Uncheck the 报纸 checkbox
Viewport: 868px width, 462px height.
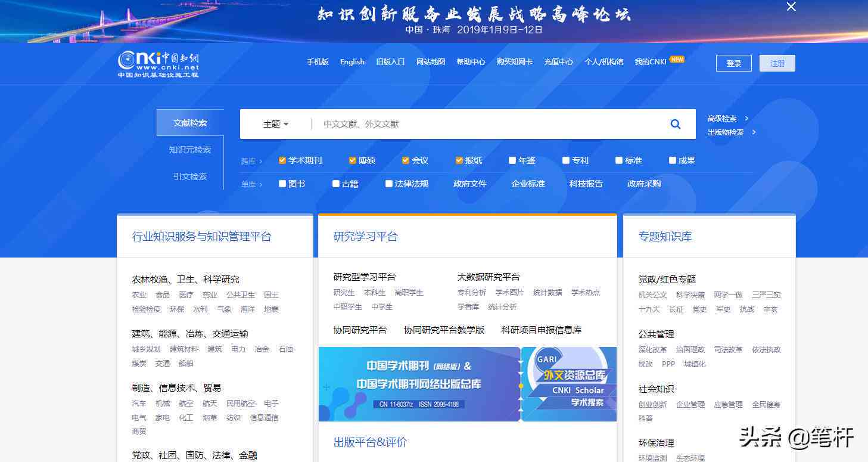pos(459,160)
